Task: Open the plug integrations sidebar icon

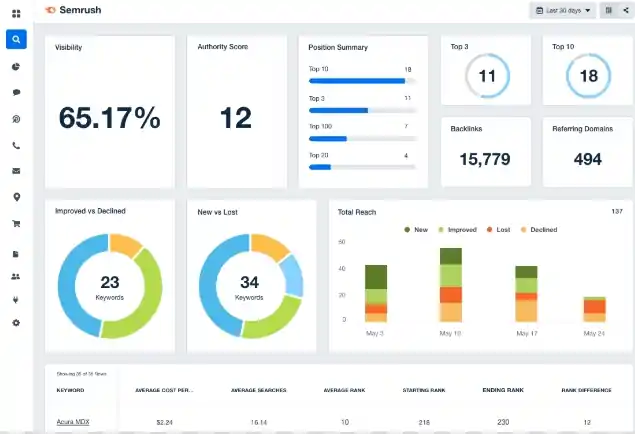Action: tap(16, 300)
